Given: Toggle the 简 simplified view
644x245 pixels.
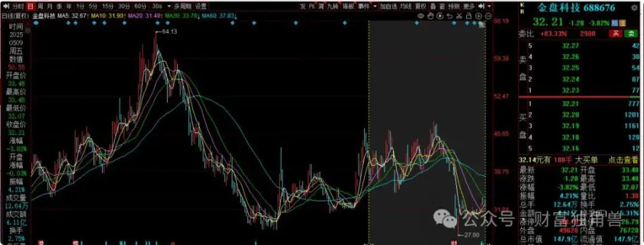Looking at the screenshot, I should [x=321, y=6].
